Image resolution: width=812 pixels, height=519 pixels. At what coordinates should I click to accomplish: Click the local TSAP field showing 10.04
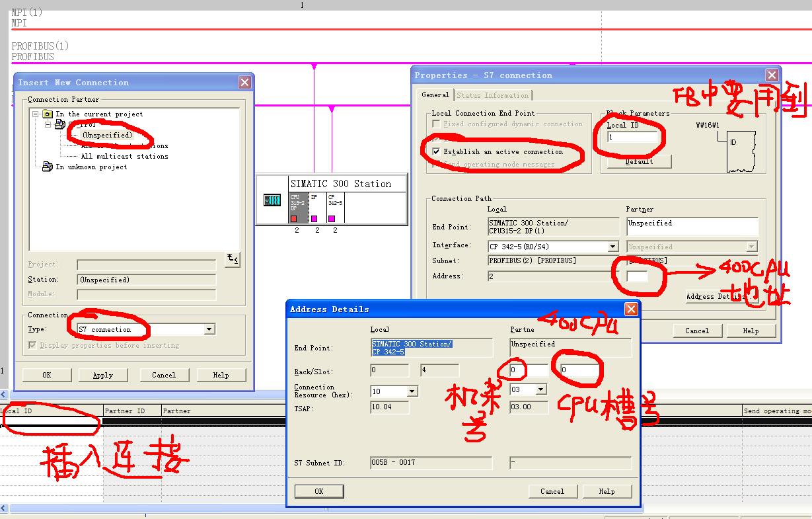[390, 407]
